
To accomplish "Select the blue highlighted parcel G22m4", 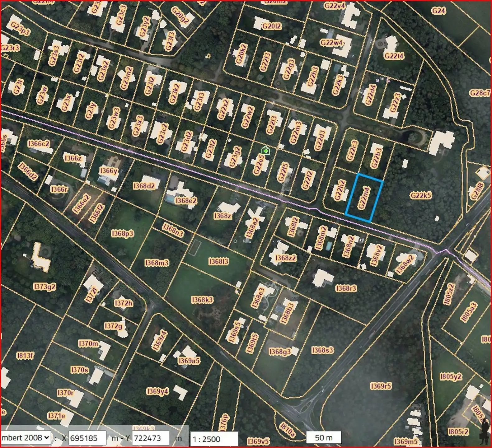I will pyautogui.click(x=364, y=198).
